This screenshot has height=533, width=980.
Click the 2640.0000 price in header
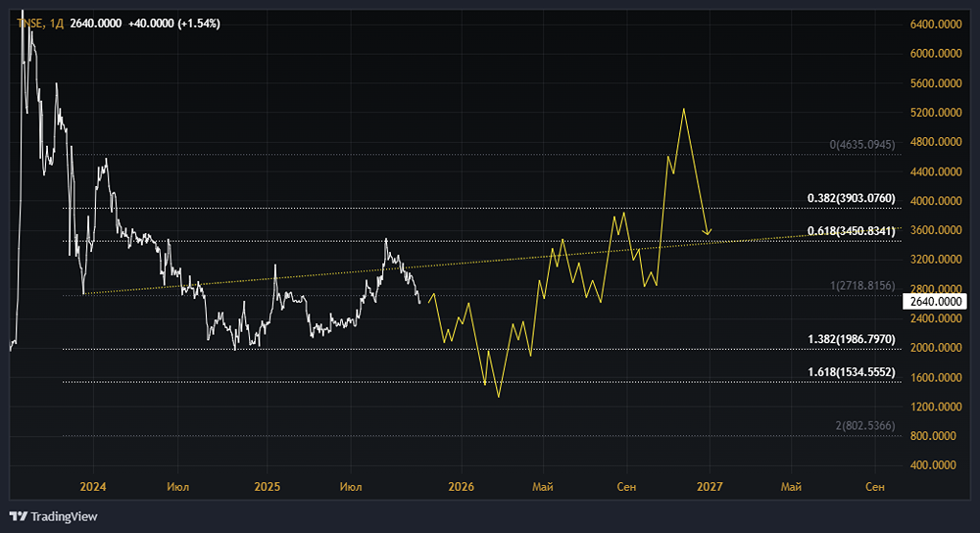[96, 24]
